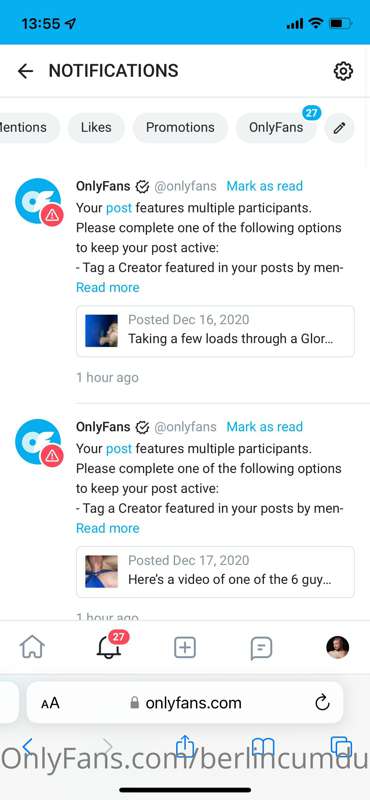370x800 pixels.
Task: Expand second notification with Read more
Action: point(108,529)
